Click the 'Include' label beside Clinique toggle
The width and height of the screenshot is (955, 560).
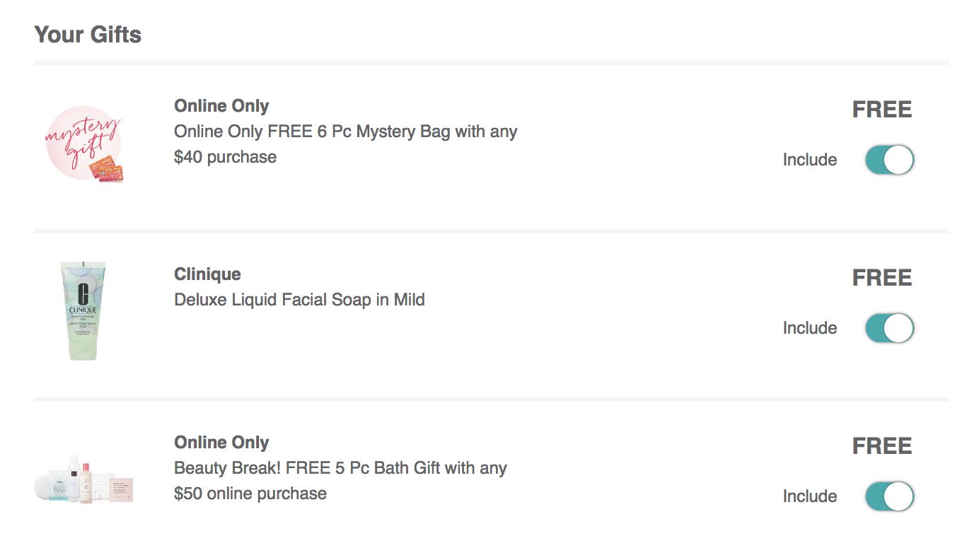point(810,328)
